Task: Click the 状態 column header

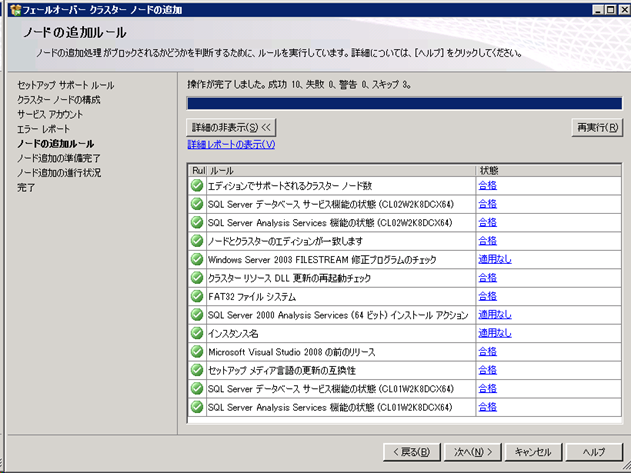Action: 549,171
